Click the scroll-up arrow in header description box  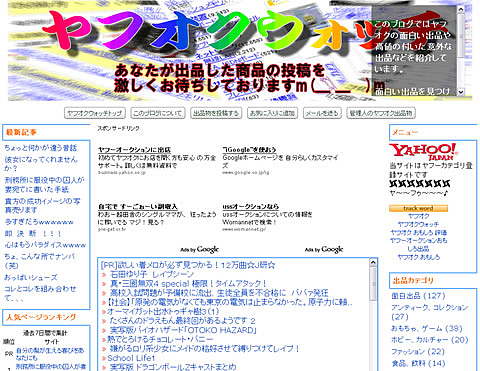click(461, 10)
